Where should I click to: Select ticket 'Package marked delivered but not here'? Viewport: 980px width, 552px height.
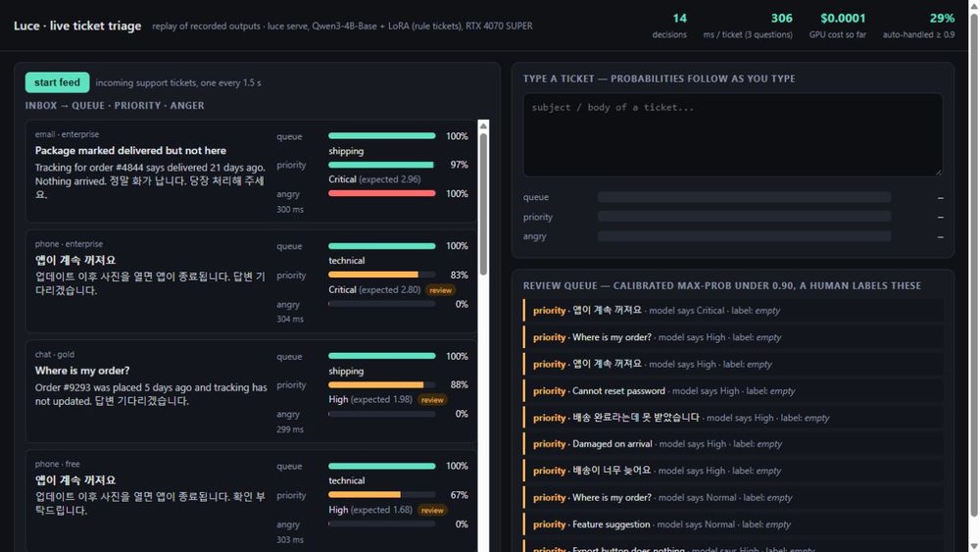251,172
